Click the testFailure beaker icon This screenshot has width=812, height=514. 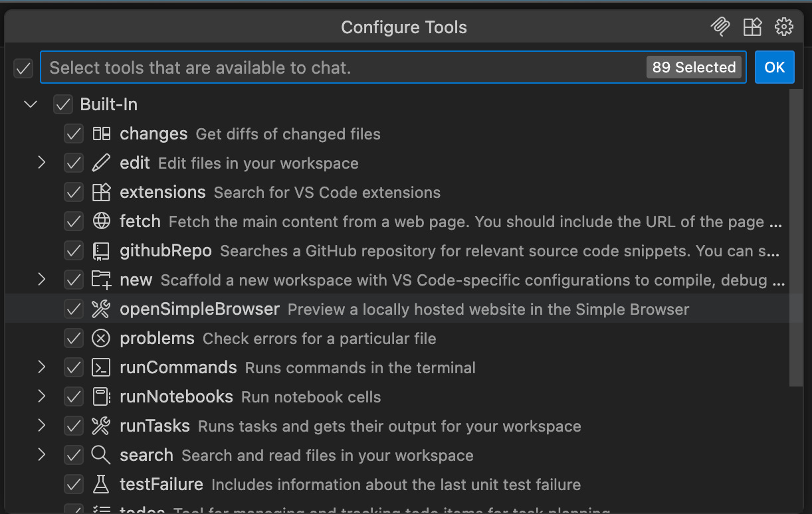coord(101,485)
